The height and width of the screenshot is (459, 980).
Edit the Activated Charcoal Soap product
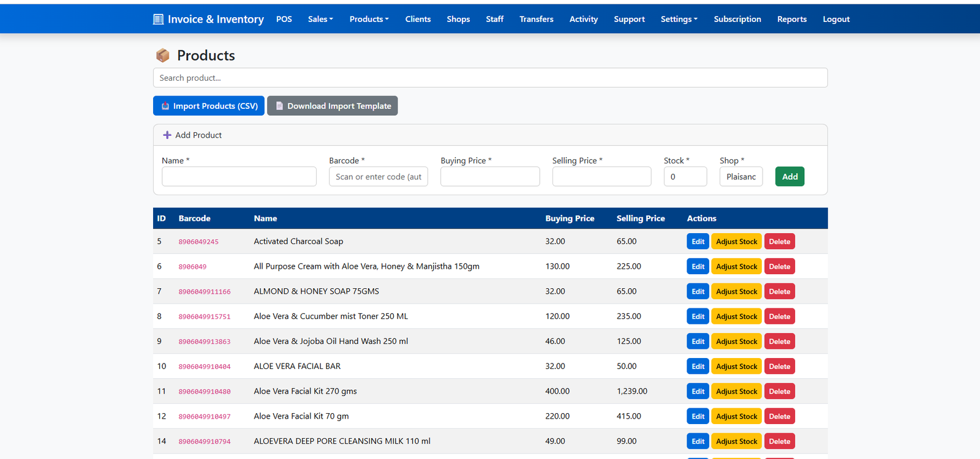point(698,242)
